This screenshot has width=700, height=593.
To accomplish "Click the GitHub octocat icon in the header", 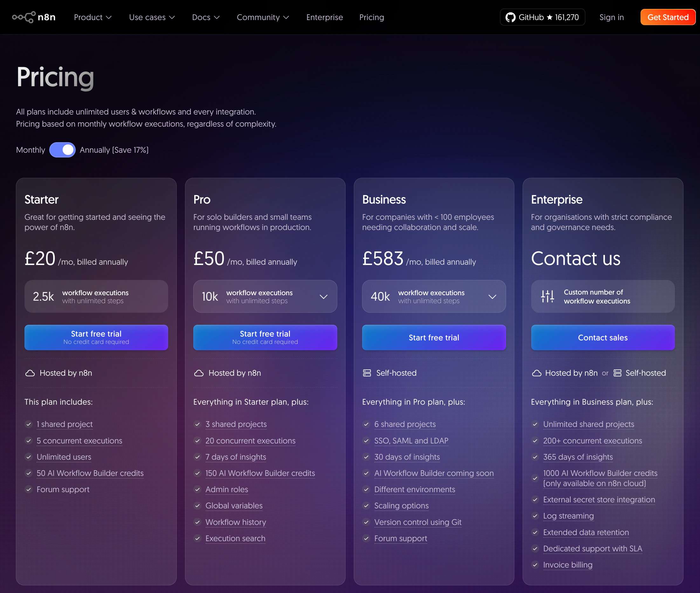I will pos(510,17).
